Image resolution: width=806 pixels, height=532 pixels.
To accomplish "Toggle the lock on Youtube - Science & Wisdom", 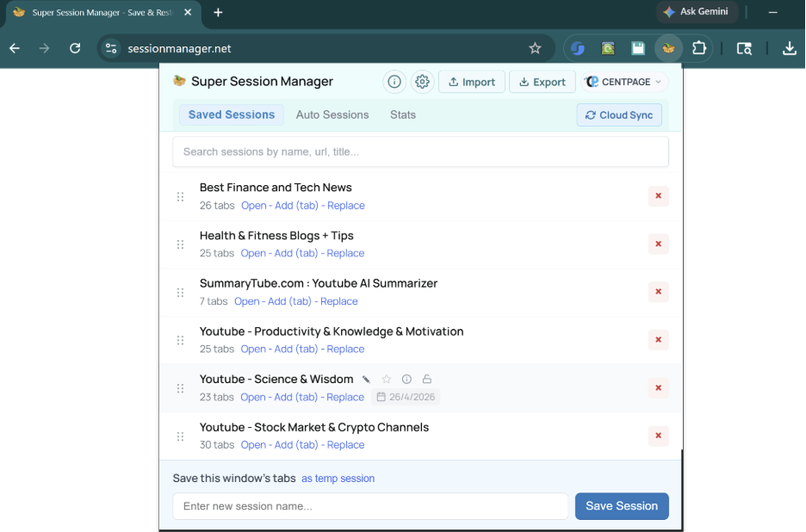I will click(426, 380).
